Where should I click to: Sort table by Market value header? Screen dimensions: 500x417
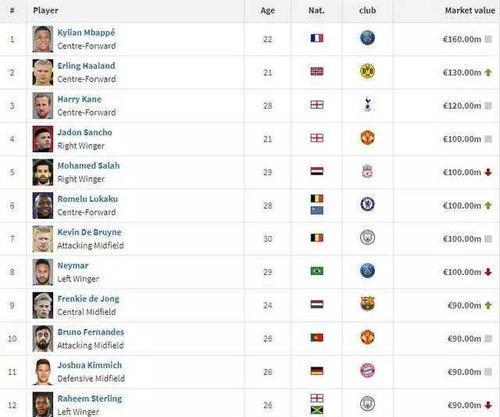click(x=470, y=11)
